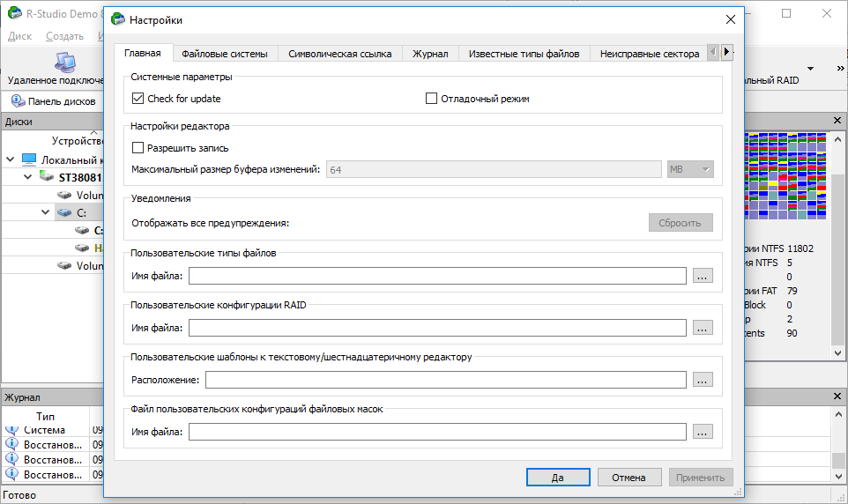The height and width of the screenshot is (504, 848).
Task: Select the C: partition drive icon
Action: click(64, 212)
